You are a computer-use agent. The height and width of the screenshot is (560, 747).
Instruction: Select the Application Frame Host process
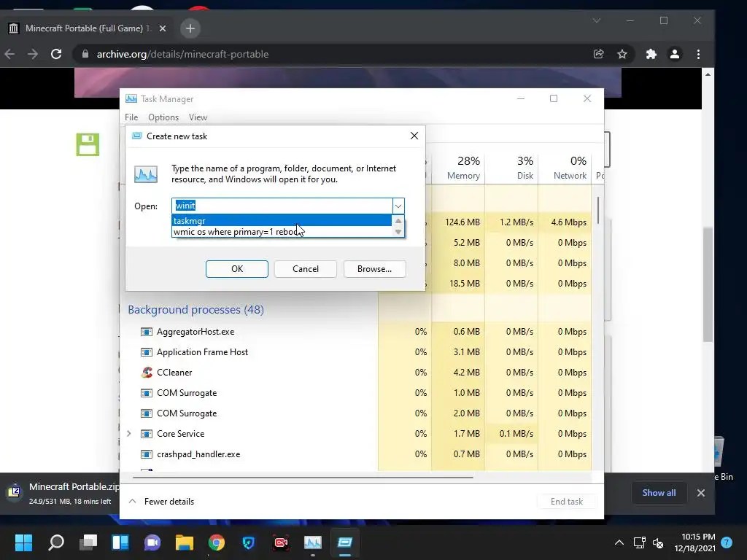click(x=356, y=352)
